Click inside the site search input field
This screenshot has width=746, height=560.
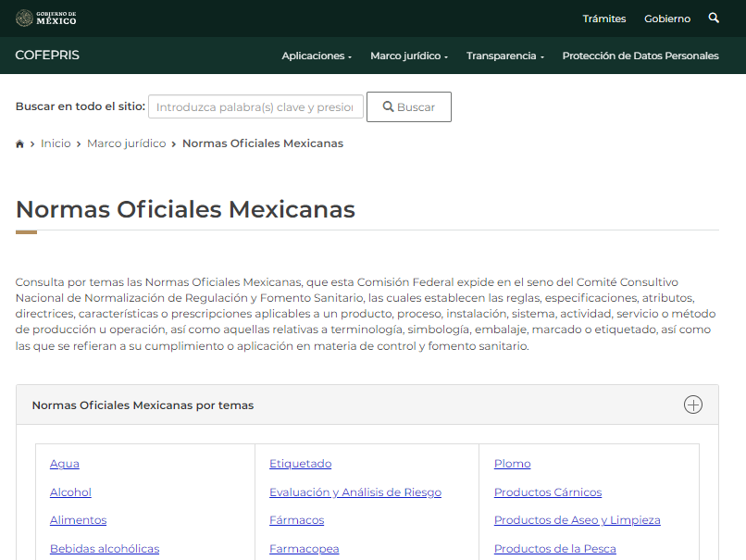click(x=255, y=106)
